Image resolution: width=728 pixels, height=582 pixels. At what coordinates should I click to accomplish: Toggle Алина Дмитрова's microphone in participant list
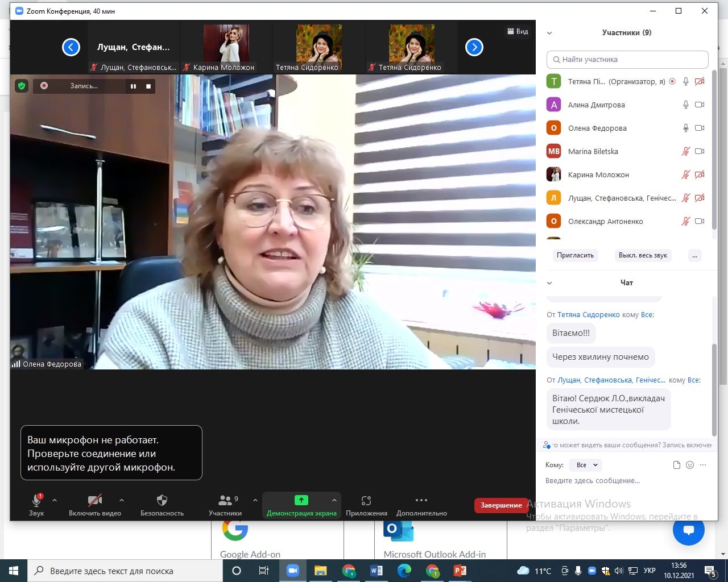click(686, 105)
